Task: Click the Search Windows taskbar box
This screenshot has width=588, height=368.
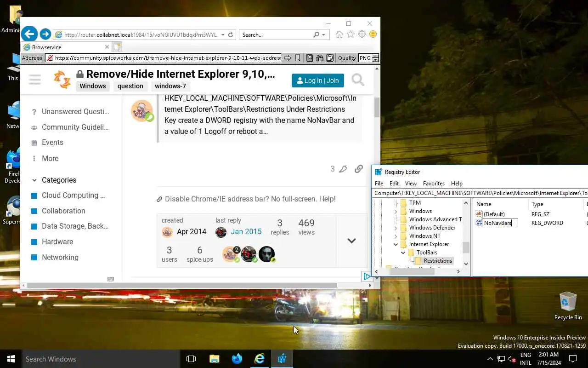Action: [x=101, y=359]
